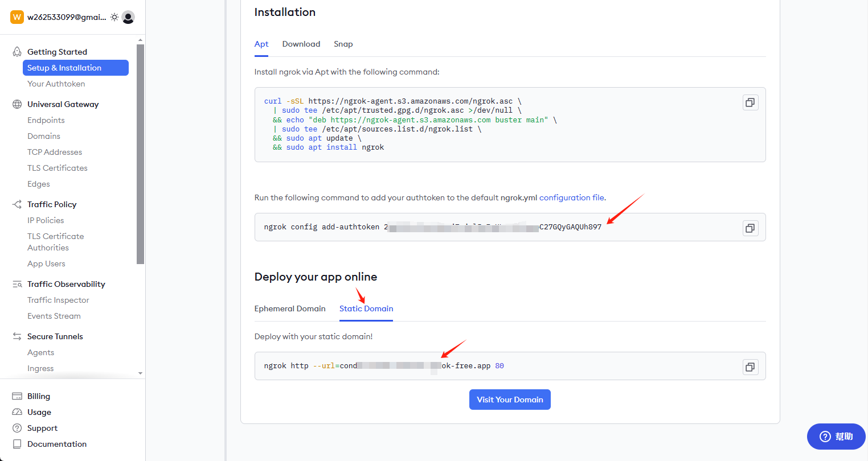Viewport: 868px width, 461px height.
Task: Click the sidebar scroll-up arrow
Action: tap(141, 40)
